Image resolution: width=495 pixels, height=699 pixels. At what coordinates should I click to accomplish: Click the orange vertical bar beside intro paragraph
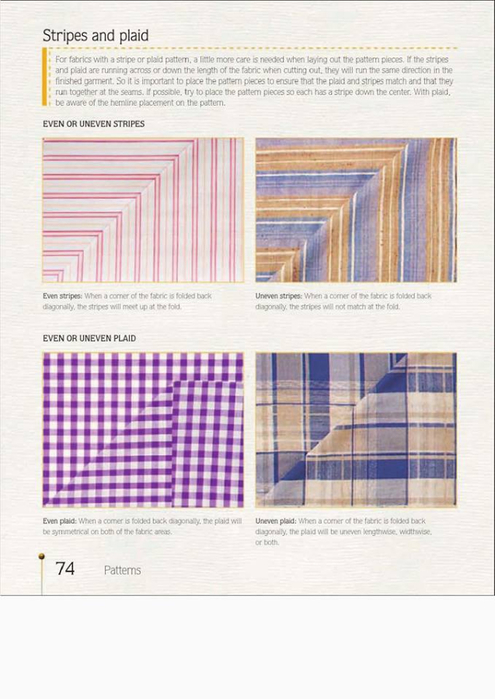44,77
